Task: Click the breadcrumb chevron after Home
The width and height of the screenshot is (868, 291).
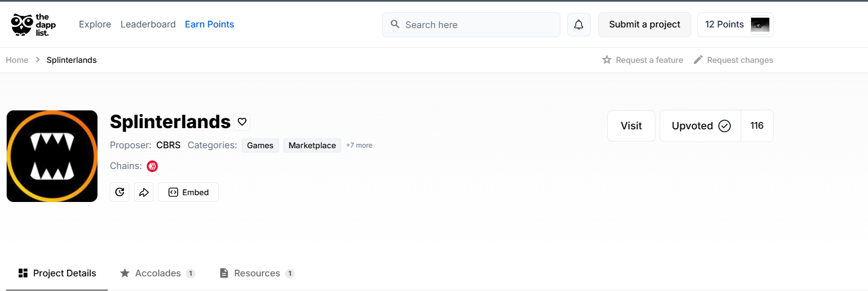Action: click(38, 60)
